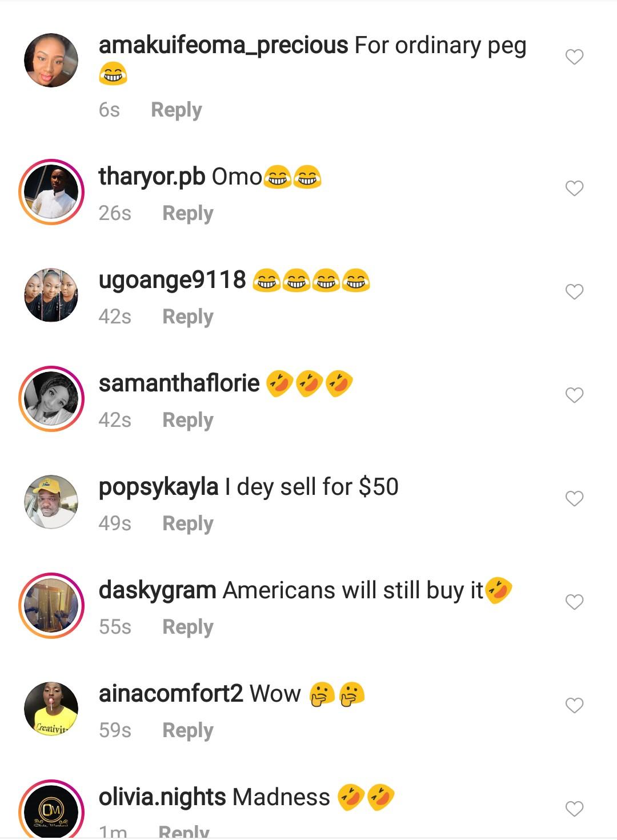Open samanthaflorie's story avatar
This screenshot has width=617, height=840.
click(51, 399)
